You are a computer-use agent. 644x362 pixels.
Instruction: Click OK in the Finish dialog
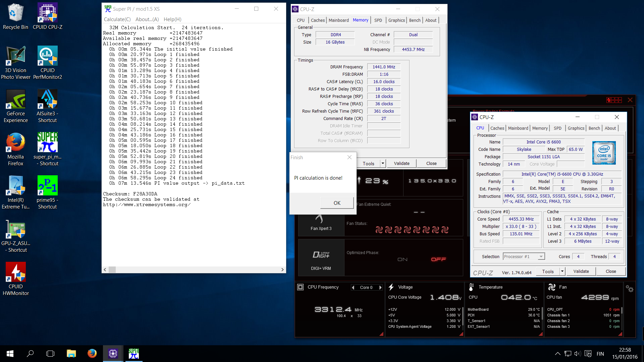pyautogui.click(x=337, y=203)
